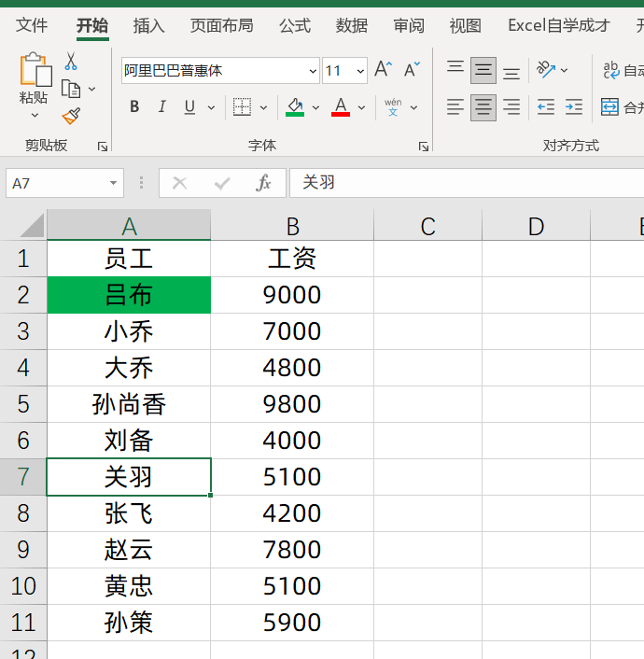Select the Format Painter brush icon

click(71, 116)
